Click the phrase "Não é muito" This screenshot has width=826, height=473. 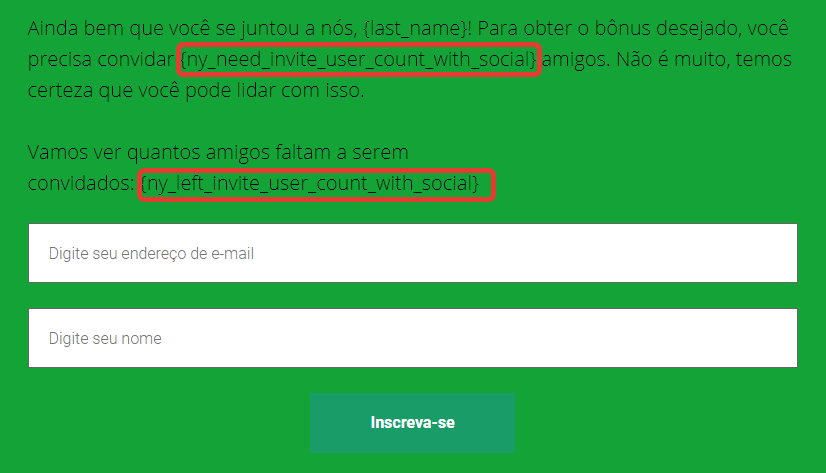coord(672,59)
